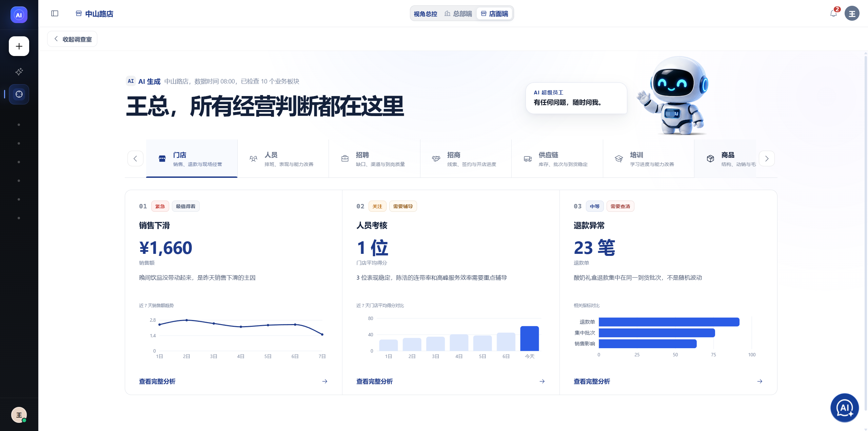Click the plus new-item button in the sidebar
Screen dimensions: 868x431
[x=19, y=46]
